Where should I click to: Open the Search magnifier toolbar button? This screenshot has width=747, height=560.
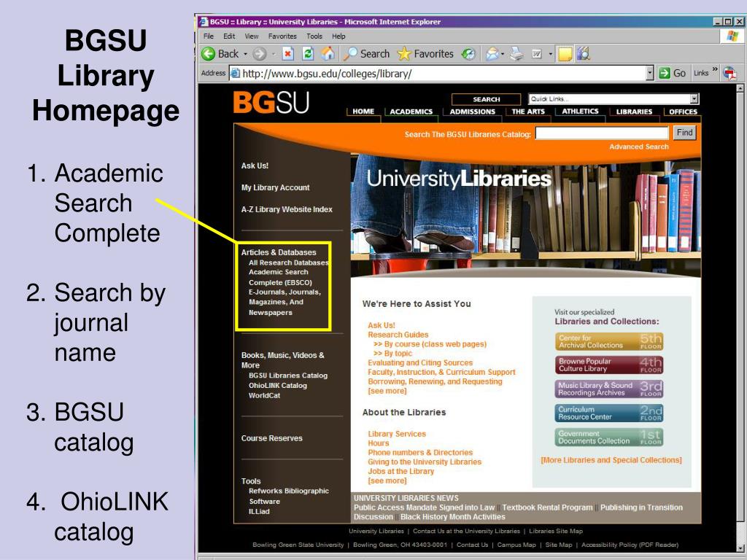366,54
